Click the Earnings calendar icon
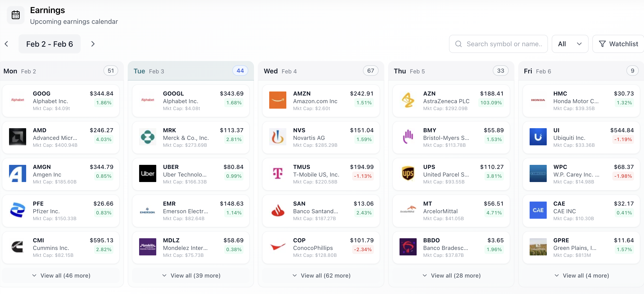This screenshot has height=294, width=644. click(15, 15)
